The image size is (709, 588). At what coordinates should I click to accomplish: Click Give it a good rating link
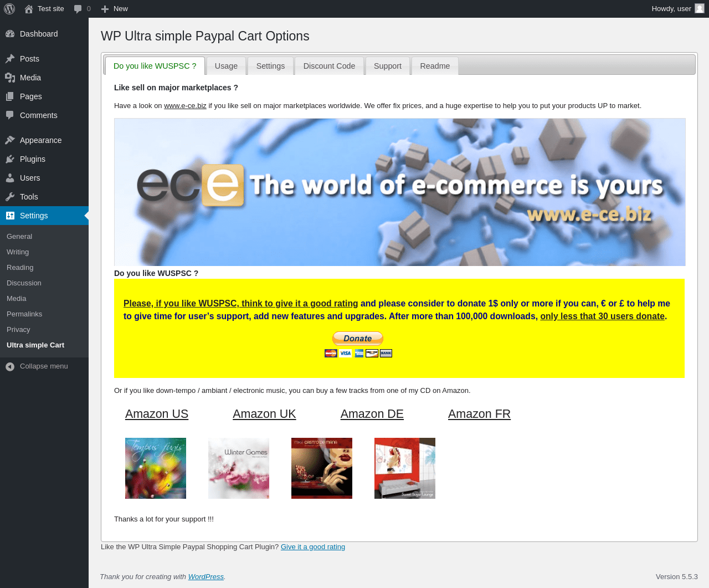click(x=313, y=546)
